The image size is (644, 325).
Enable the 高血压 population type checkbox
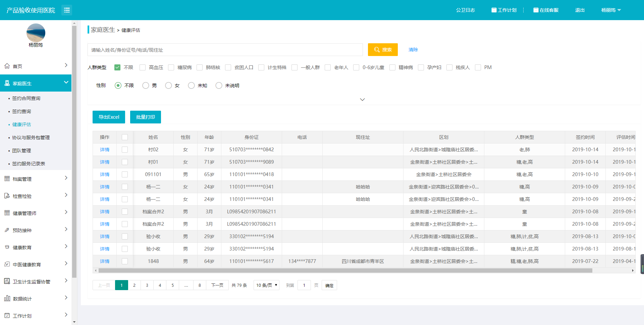pyautogui.click(x=143, y=67)
